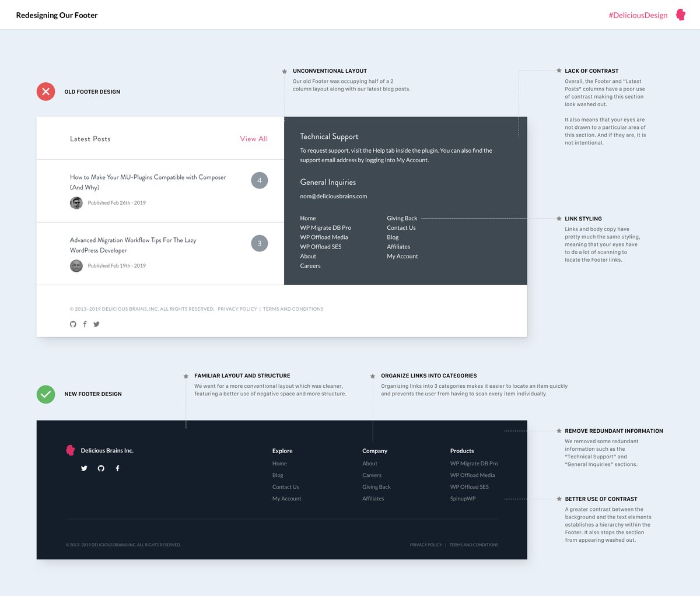Click the star beside Lack of Contrast
This screenshot has width=700, height=596.
(x=559, y=71)
